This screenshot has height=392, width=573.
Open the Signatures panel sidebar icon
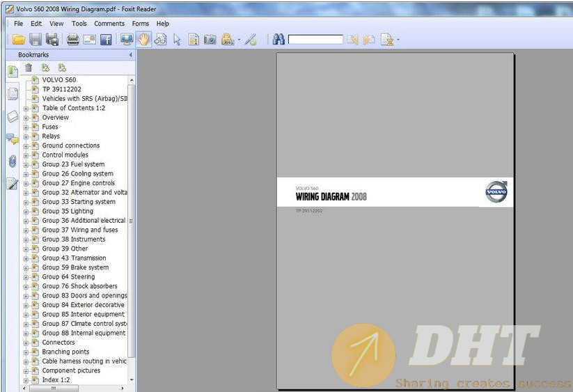[x=13, y=183]
